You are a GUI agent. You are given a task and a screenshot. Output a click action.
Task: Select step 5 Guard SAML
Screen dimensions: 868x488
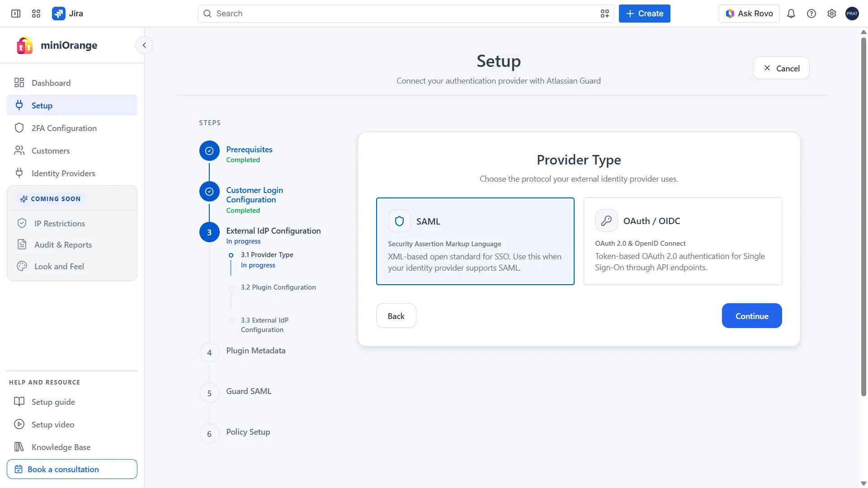(x=249, y=391)
